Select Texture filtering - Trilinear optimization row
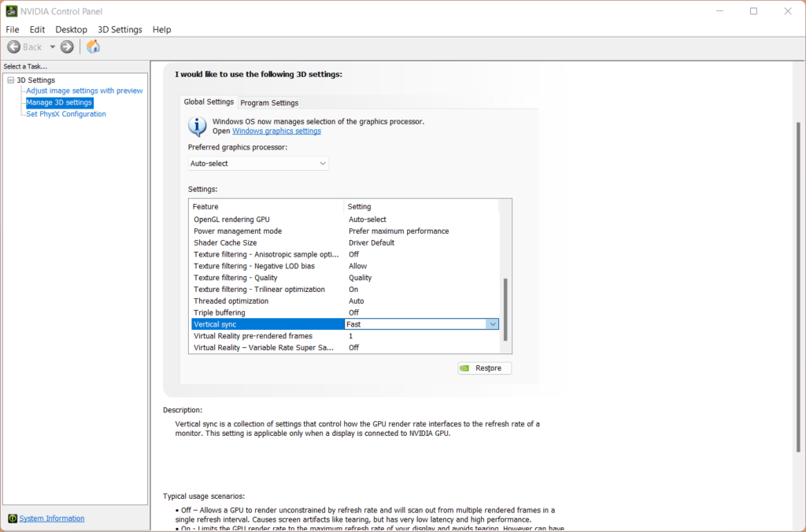 (345, 290)
